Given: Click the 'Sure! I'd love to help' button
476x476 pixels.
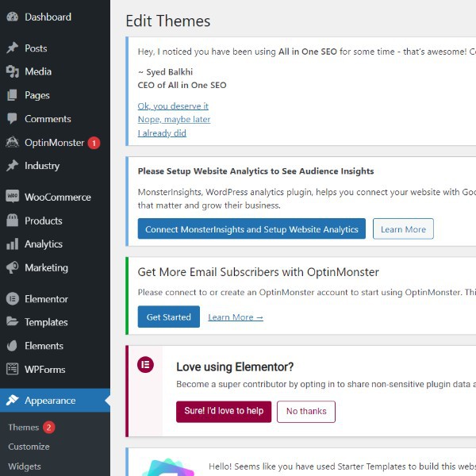Looking at the screenshot, I should click(224, 411).
